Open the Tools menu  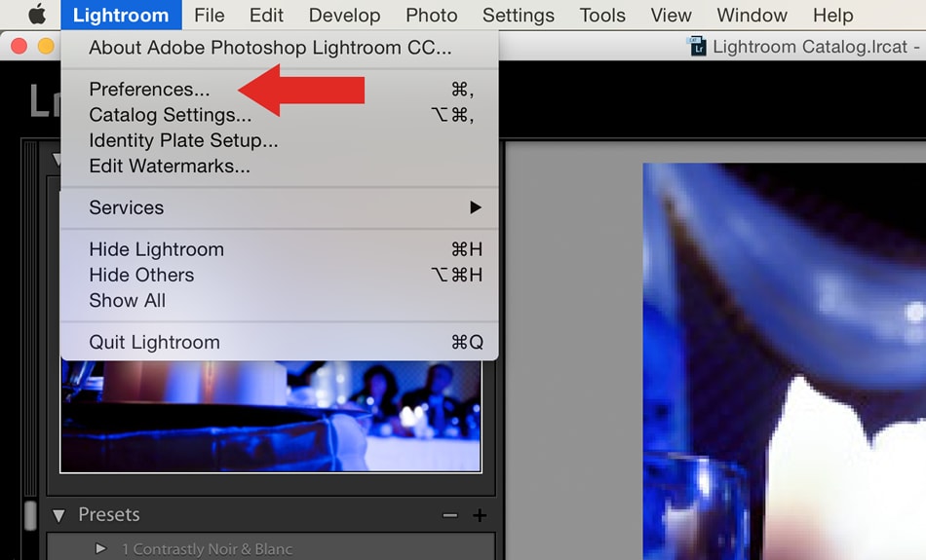click(x=602, y=15)
